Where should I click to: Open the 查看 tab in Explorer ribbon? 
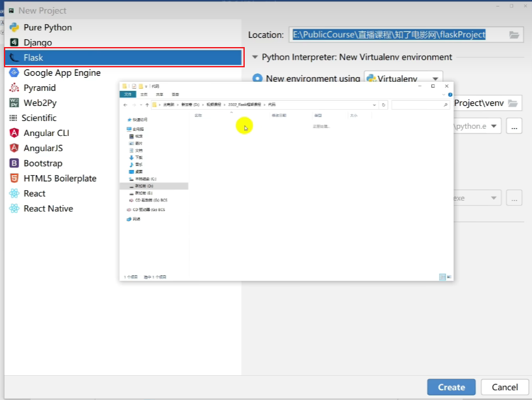(171, 94)
